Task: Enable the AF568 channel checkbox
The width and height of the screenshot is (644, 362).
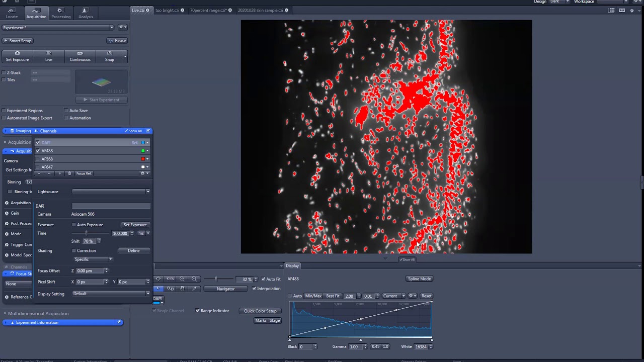Action: click(x=38, y=159)
